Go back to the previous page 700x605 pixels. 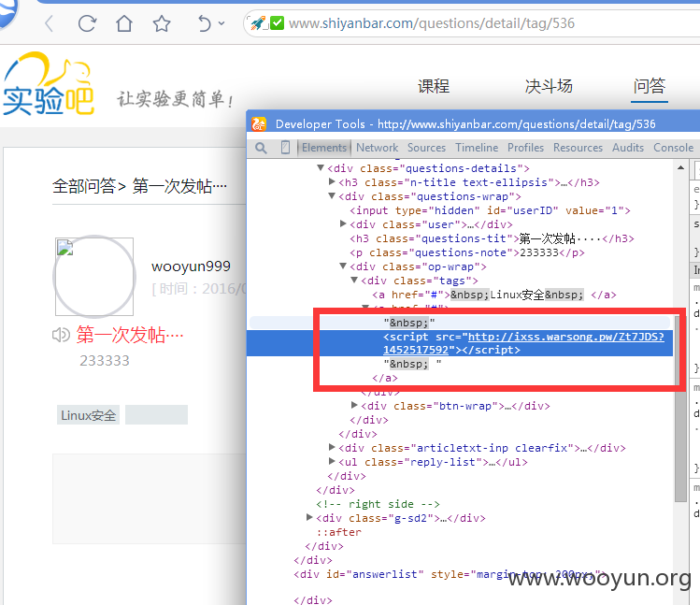[50, 23]
